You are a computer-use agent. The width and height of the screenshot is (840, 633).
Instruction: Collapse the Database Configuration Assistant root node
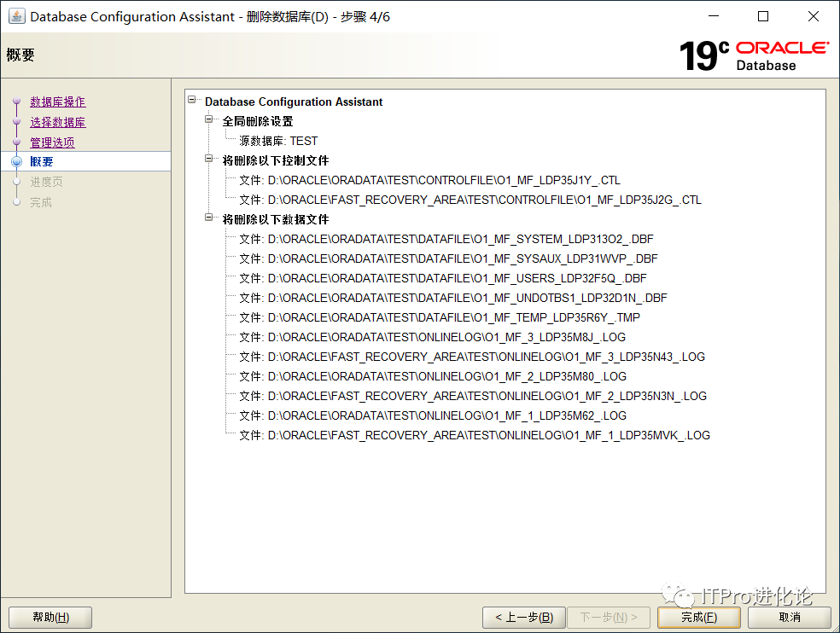pyautogui.click(x=192, y=100)
